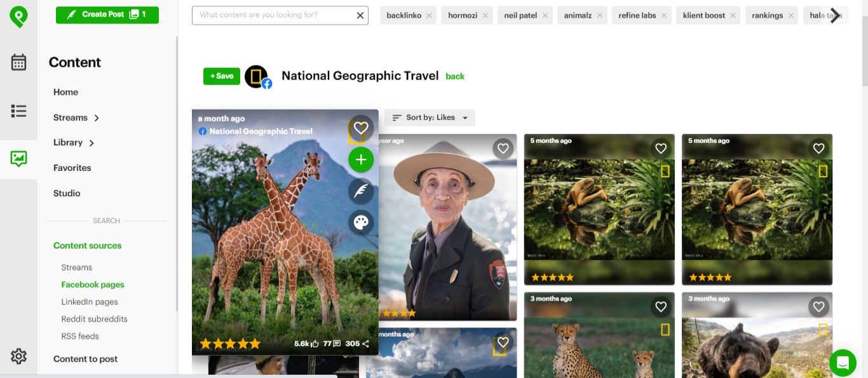Open the palette design icon on the giraffe post
This screenshot has width=868, height=378.
[361, 222]
